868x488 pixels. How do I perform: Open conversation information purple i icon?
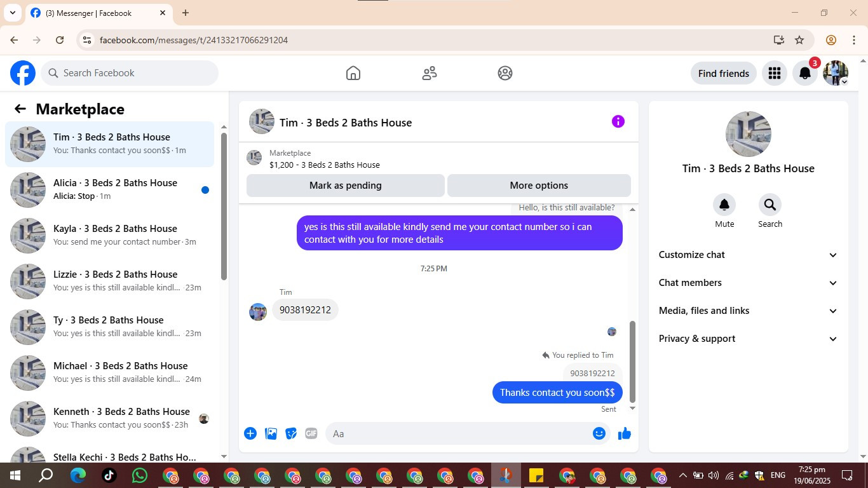tap(618, 121)
